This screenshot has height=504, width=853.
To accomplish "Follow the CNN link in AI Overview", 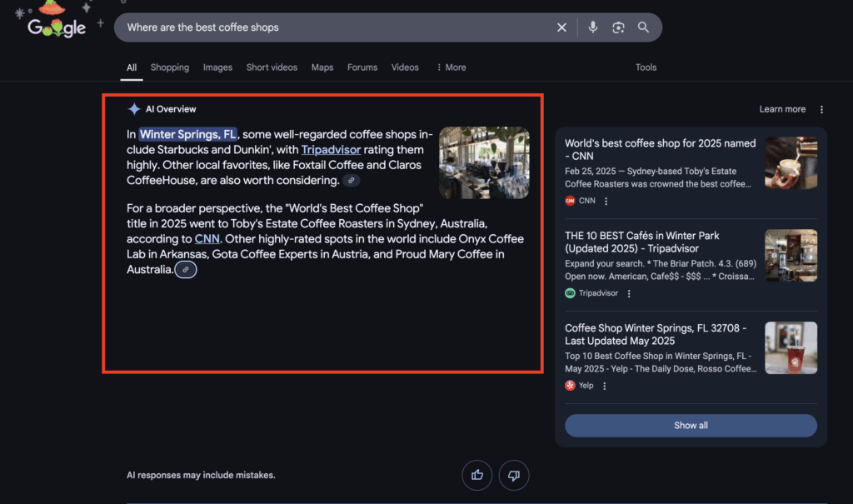I will pos(207,239).
